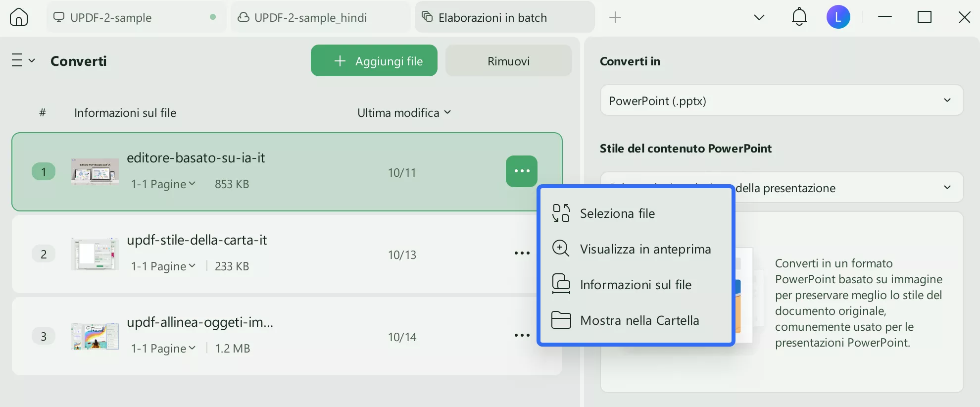The image size is (980, 407).
Task: Switch to UPDF-2-sample_hindi tab
Action: (x=311, y=18)
